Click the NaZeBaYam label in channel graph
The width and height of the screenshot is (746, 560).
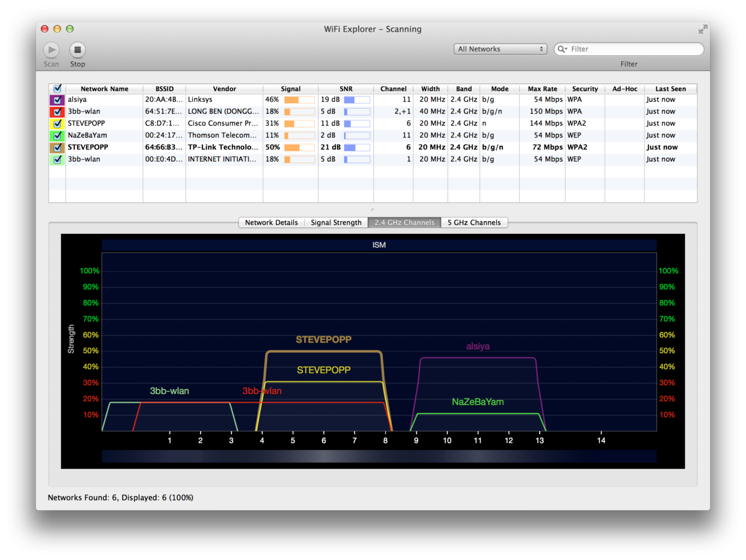[478, 402]
